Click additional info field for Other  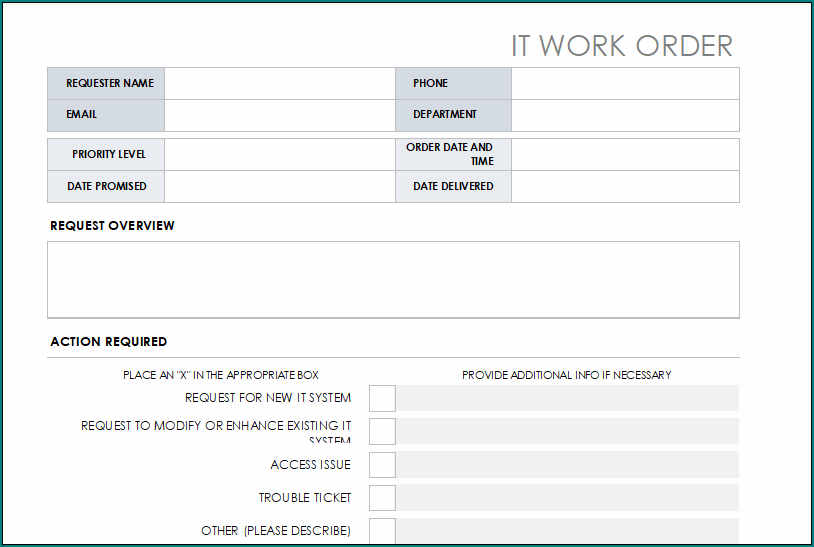pos(567,531)
